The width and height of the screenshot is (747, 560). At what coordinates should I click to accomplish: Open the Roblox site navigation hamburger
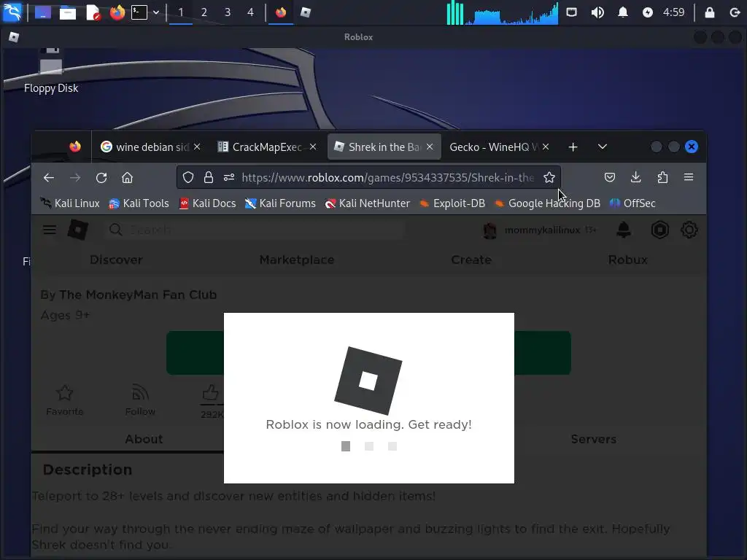coord(50,230)
